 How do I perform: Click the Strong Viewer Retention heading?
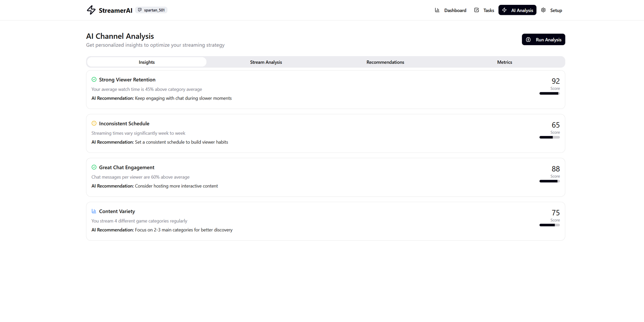pyautogui.click(x=127, y=79)
